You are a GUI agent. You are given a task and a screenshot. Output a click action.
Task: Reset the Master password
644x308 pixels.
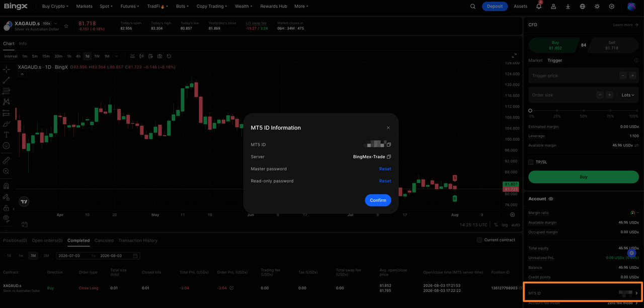pyautogui.click(x=385, y=169)
